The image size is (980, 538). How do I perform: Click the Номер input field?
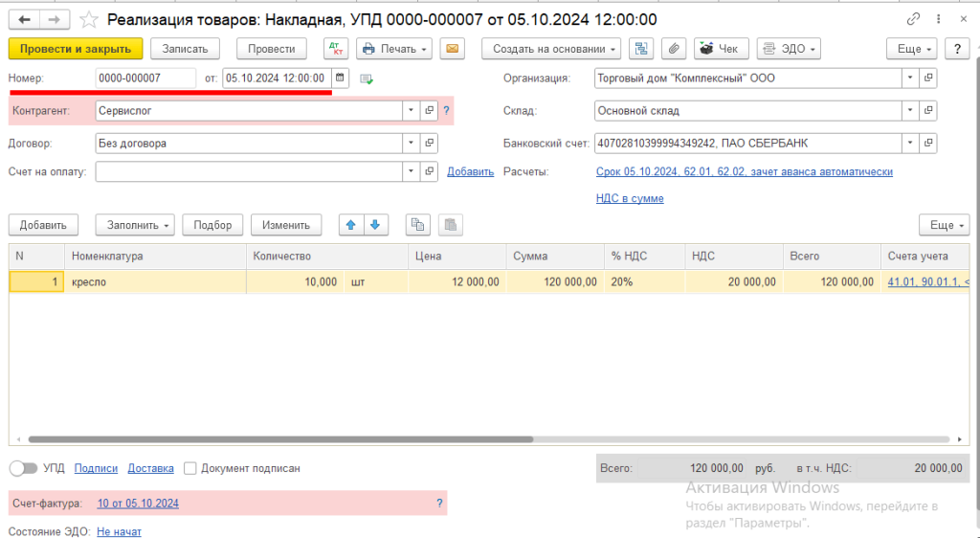pyautogui.click(x=145, y=78)
